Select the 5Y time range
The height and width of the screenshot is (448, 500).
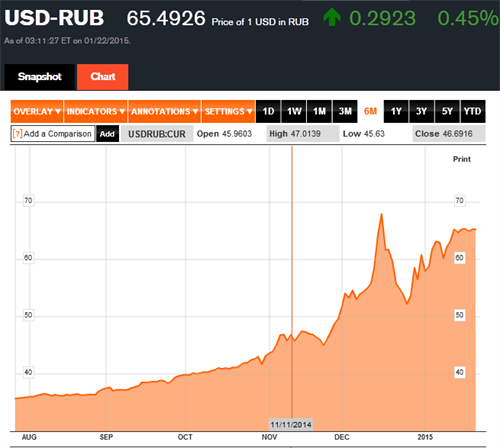click(x=447, y=111)
